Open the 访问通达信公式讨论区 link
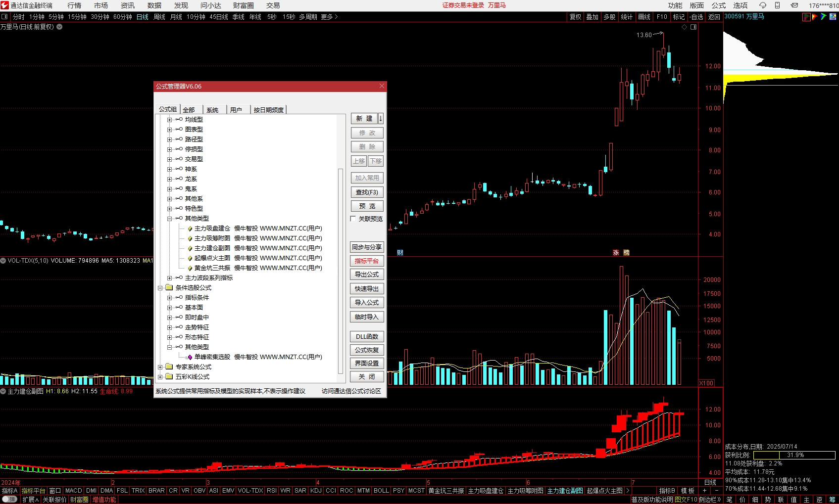839x504 pixels. point(351,391)
